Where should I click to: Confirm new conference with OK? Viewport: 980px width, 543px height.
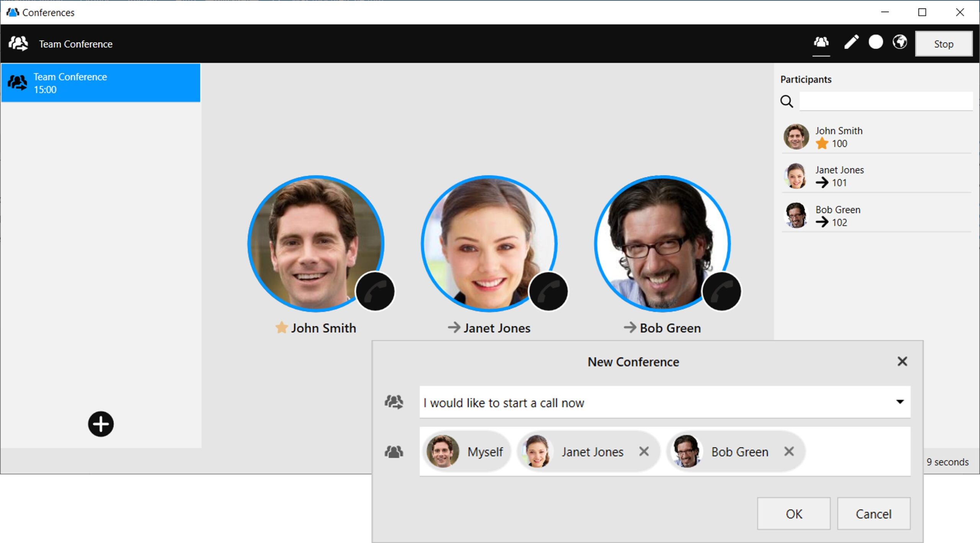[x=794, y=514]
